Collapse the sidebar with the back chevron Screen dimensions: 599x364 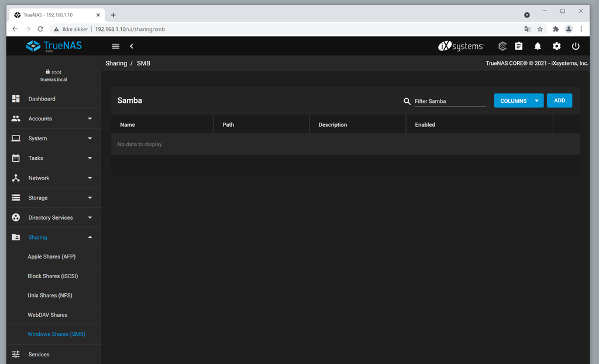coord(131,46)
